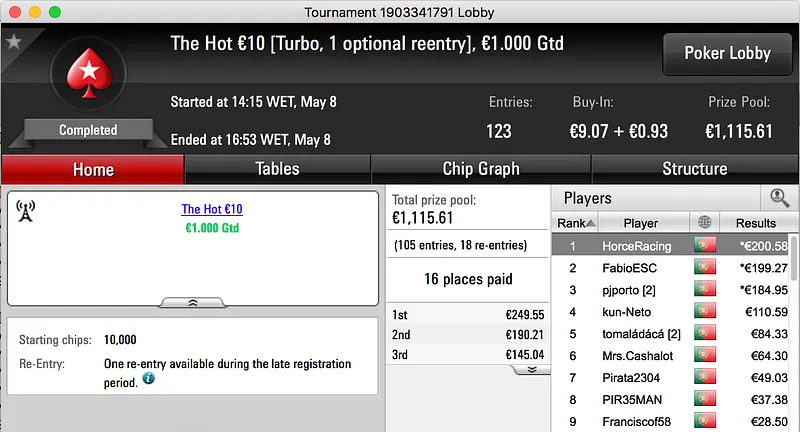
Task: Switch to the Tables tab
Action: point(277,169)
